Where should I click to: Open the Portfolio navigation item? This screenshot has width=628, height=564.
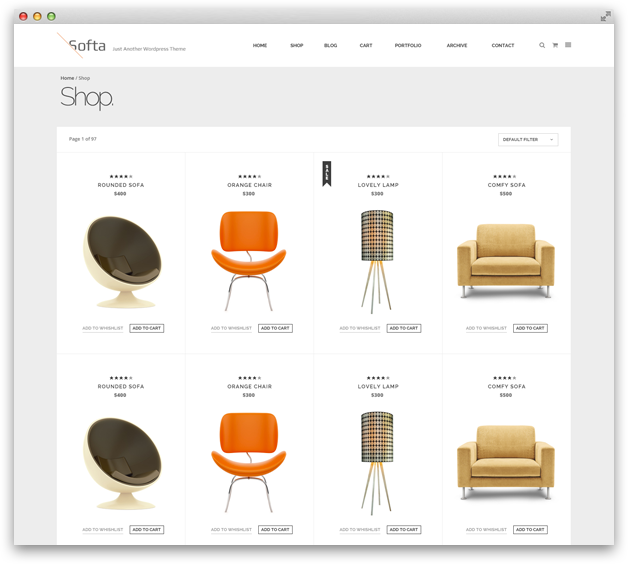coord(408,45)
